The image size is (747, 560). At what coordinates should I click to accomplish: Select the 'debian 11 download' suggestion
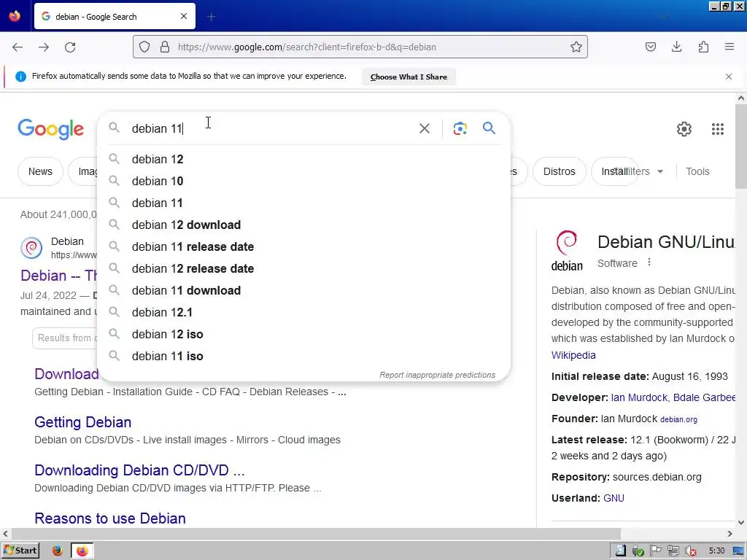tap(303, 290)
